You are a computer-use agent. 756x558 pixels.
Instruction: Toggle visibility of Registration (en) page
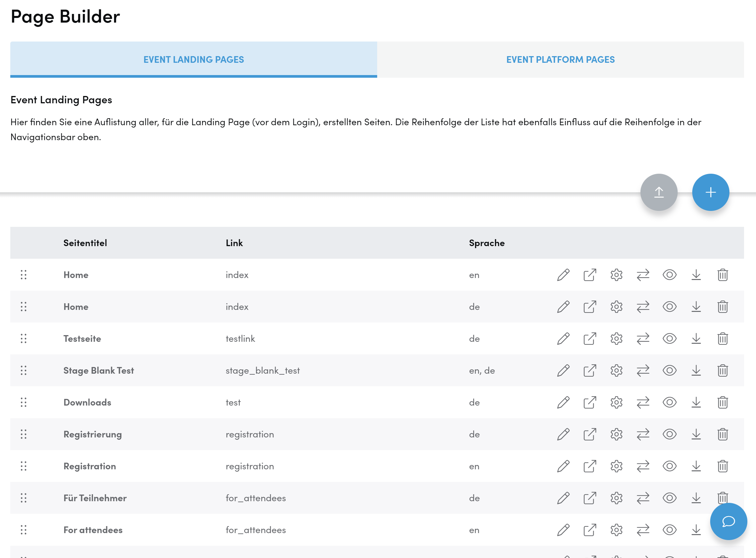[x=670, y=466]
